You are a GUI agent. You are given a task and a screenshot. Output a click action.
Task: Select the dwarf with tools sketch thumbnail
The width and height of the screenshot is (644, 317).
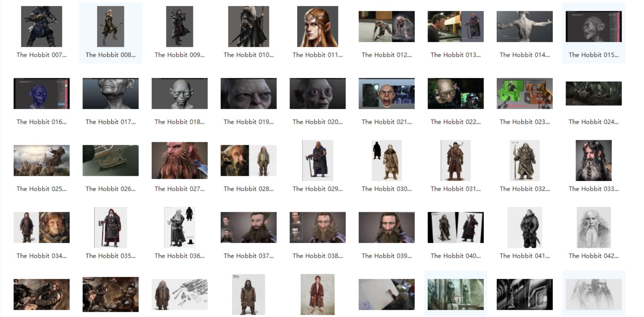(180, 295)
